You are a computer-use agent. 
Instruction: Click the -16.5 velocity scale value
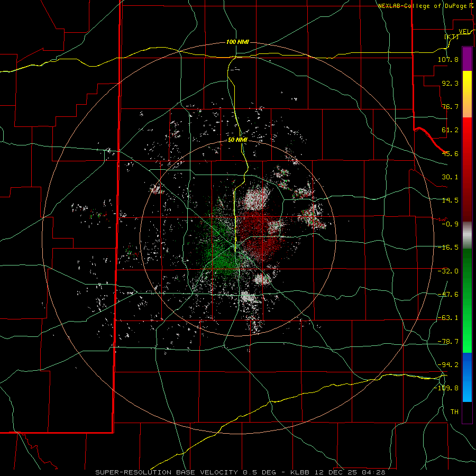448,248
